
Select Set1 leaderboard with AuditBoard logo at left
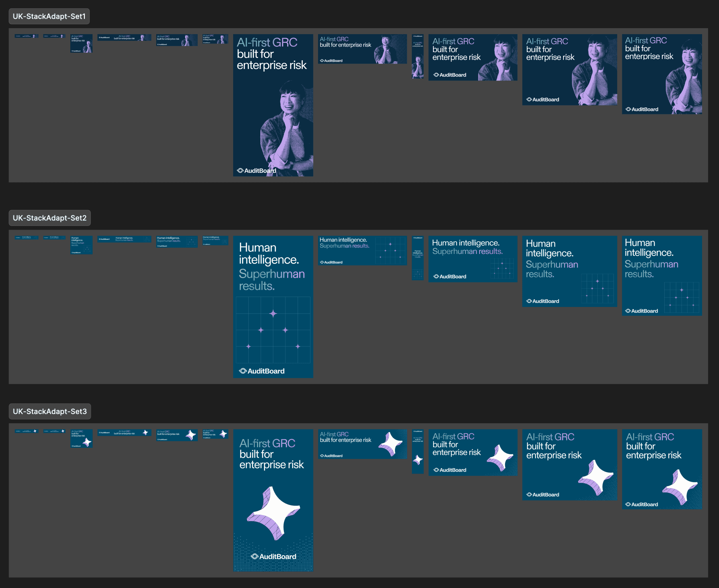click(x=124, y=37)
